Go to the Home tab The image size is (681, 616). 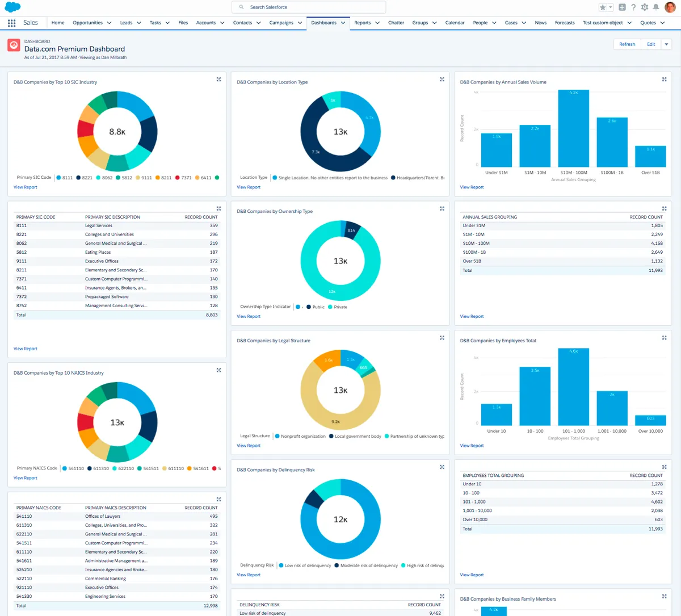(58, 23)
